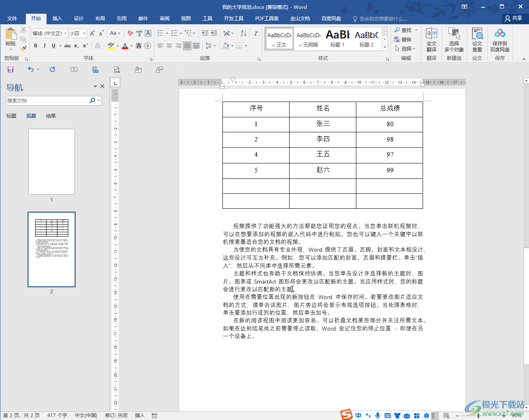Decrease paragraph indent
The width and height of the screenshot is (529, 420).
(x=205, y=33)
